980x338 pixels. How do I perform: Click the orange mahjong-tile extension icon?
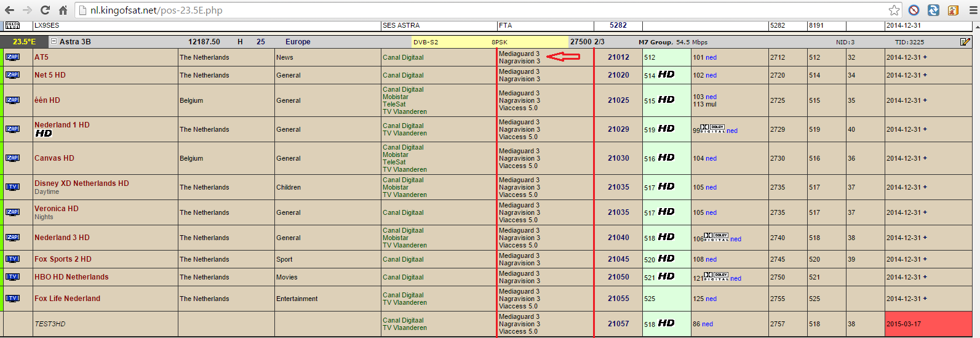coord(953,10)
